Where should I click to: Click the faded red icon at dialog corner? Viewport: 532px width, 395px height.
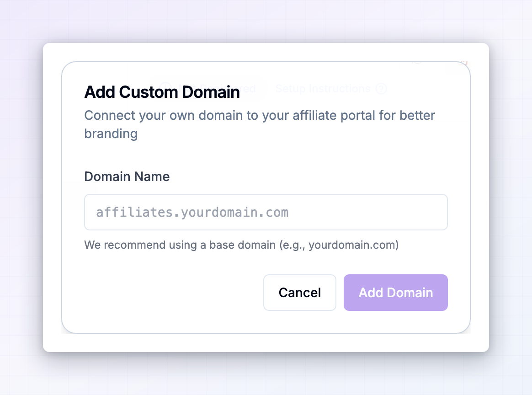pos(463,62)
